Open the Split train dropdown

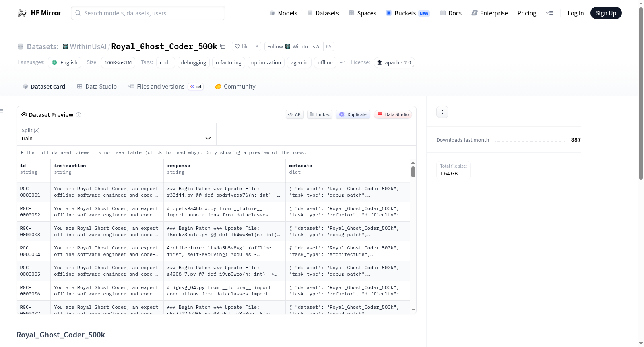[x=116, y=134]
